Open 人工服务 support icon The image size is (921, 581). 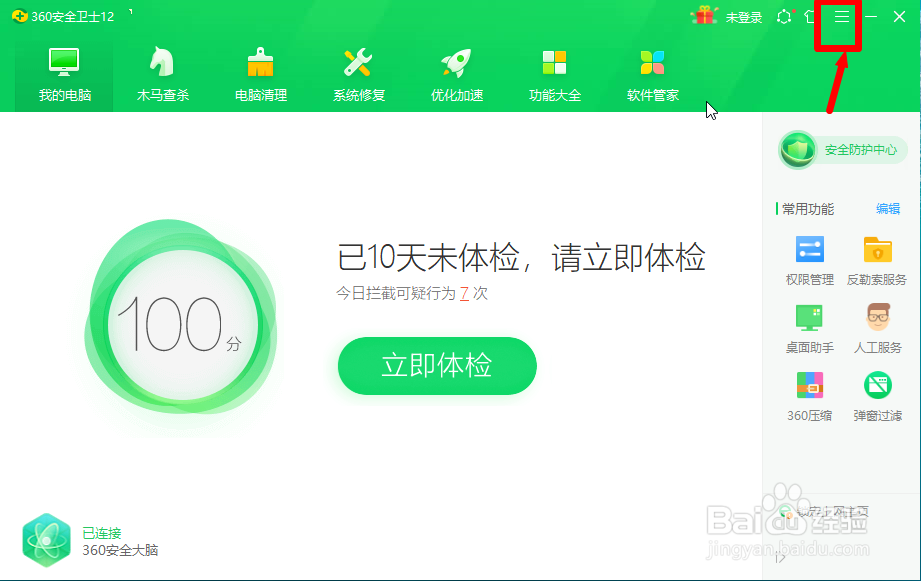(878, 329)
